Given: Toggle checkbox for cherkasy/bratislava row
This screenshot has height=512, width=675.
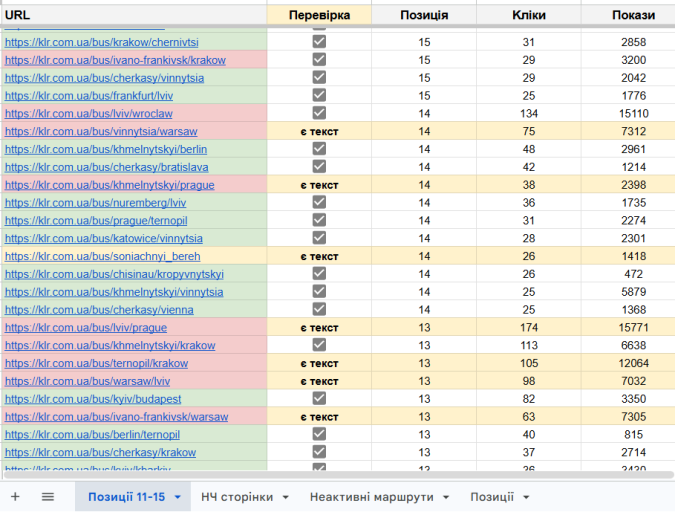Looking at the screenshot, I should point(319,166).
